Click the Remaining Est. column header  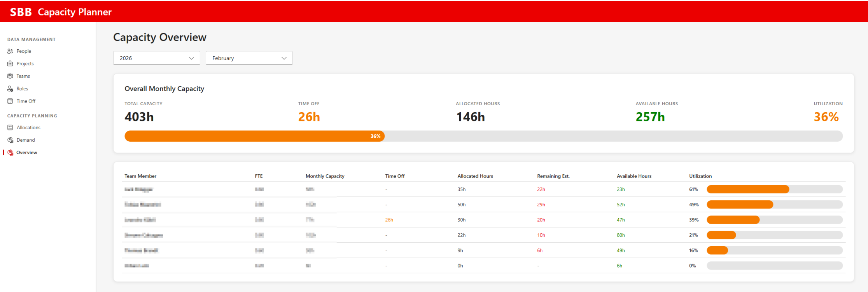(553, 176)
